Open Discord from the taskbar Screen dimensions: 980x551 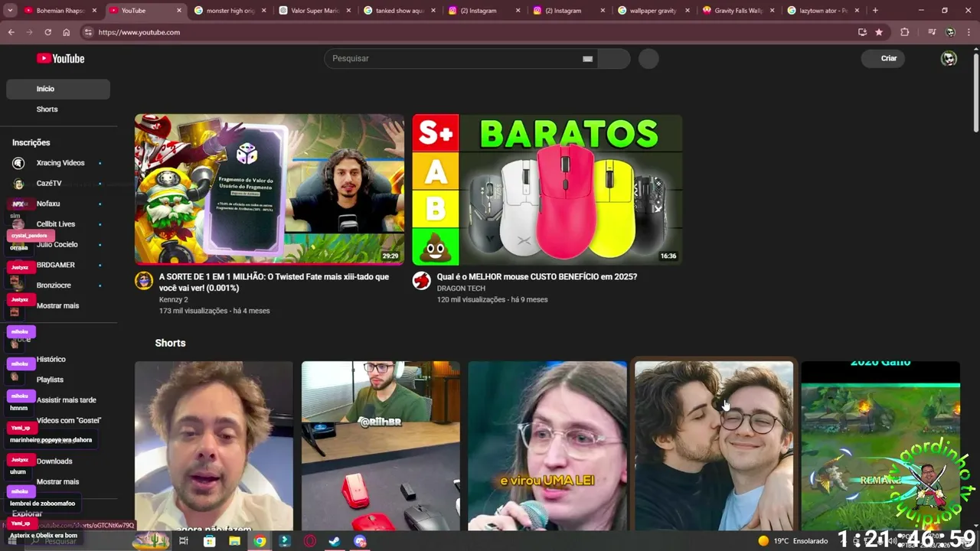[x=360, y=541]
